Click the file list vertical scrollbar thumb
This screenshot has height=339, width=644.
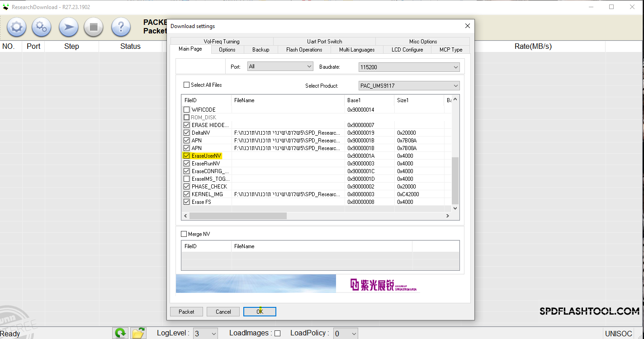[x=455, y=181]
